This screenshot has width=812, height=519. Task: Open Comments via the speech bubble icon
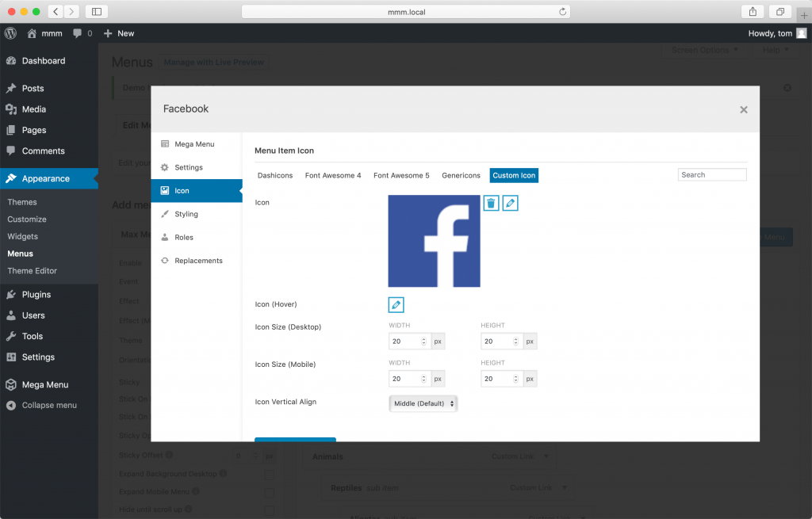coord(13,151)
